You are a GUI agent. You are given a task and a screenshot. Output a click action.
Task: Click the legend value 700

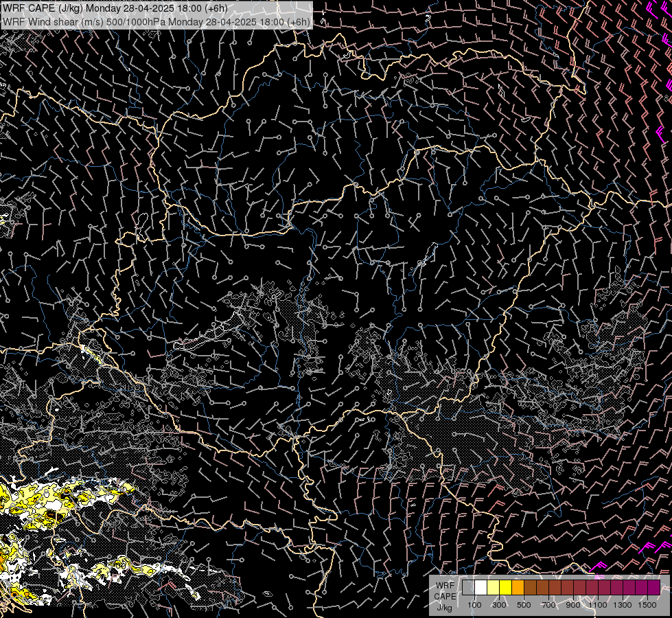(x=548, y=605)
